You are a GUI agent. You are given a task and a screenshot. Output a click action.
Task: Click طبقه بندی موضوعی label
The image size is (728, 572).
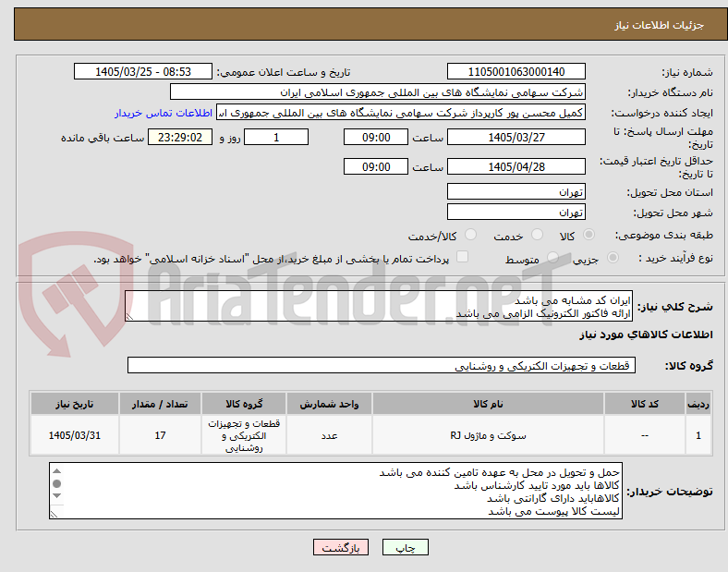click(x=664, y=235)
